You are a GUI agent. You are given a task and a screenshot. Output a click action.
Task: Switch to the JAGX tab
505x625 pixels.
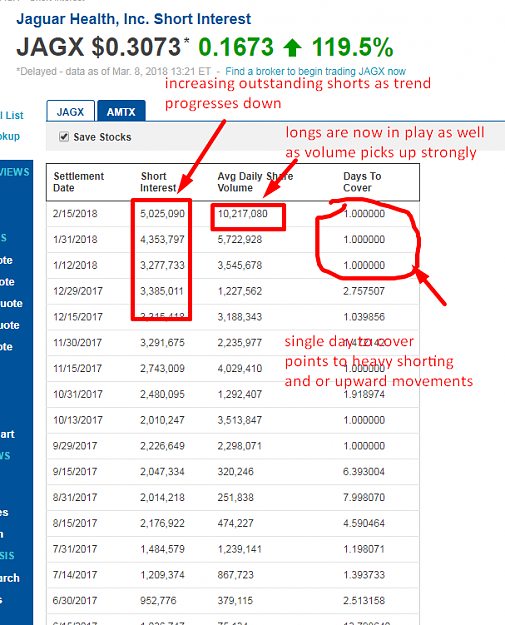pyautogui.click(x=71, y=111)
